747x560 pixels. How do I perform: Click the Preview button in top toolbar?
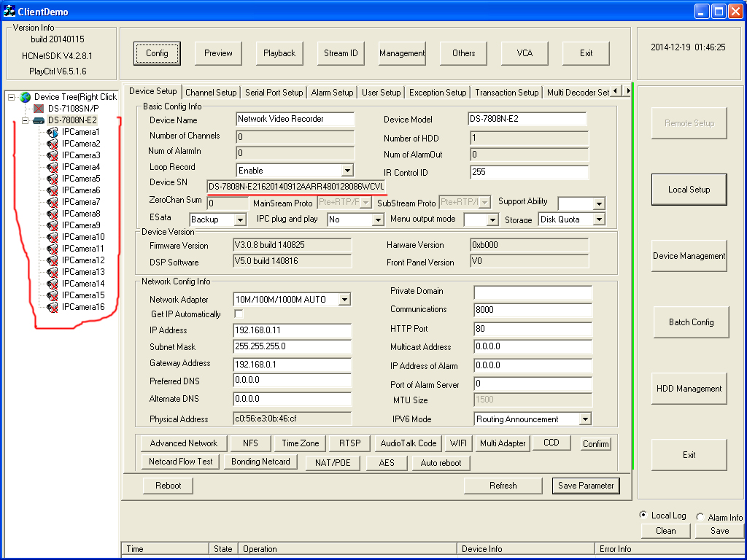tap(218, 53)
